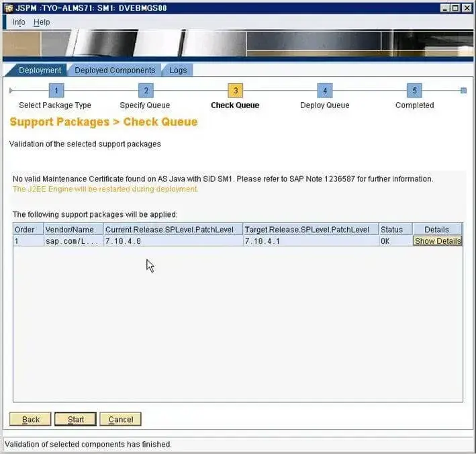Viewport: 476px width, 454px height.
Task: Click the roadmap end square marker
Action: pos(463,91)
